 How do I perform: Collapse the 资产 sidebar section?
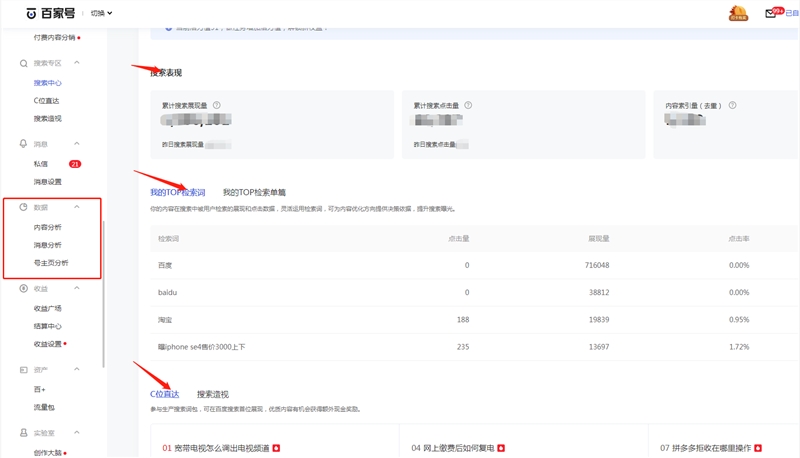(x=77, y=370)
